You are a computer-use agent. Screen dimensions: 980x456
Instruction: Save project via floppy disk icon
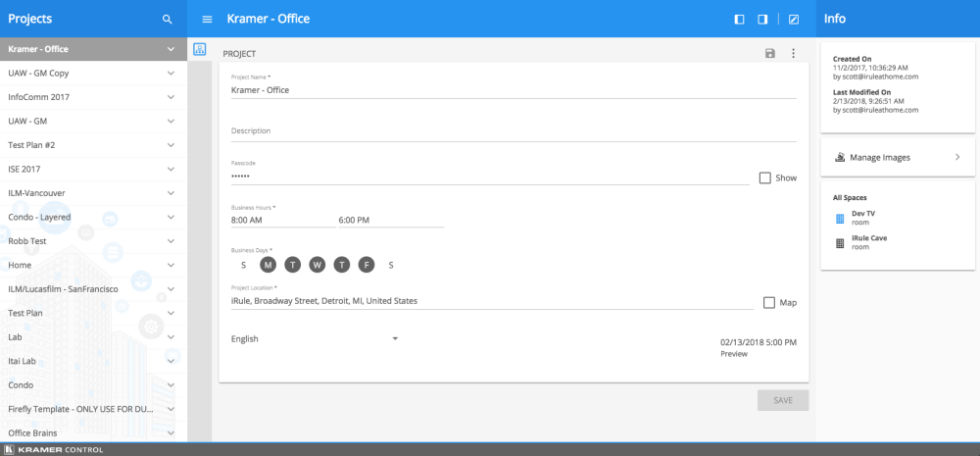770,54
